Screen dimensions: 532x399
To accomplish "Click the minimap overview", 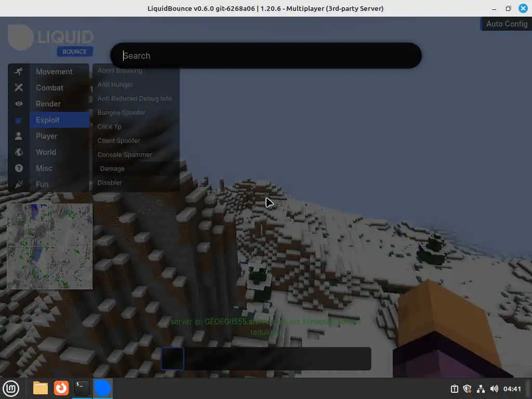I will [x=49, y=247].
